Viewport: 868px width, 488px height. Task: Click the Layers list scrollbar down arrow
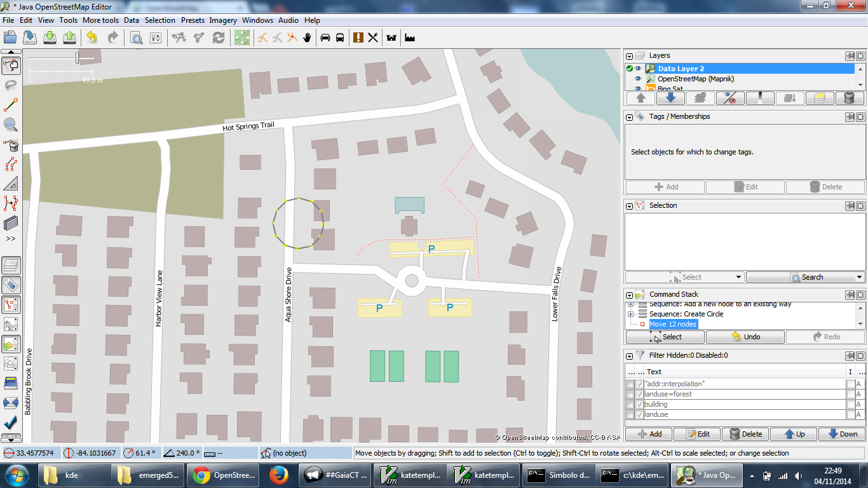point(860,86)
